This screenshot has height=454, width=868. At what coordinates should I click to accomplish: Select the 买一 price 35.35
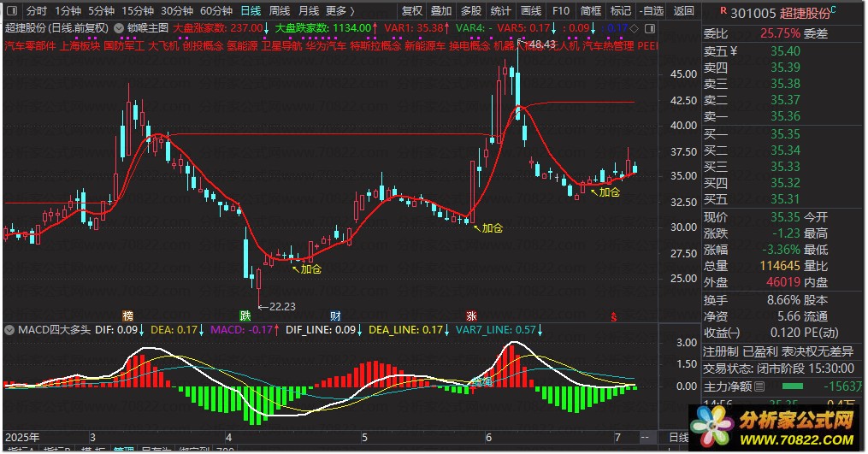tap(785, 134)
